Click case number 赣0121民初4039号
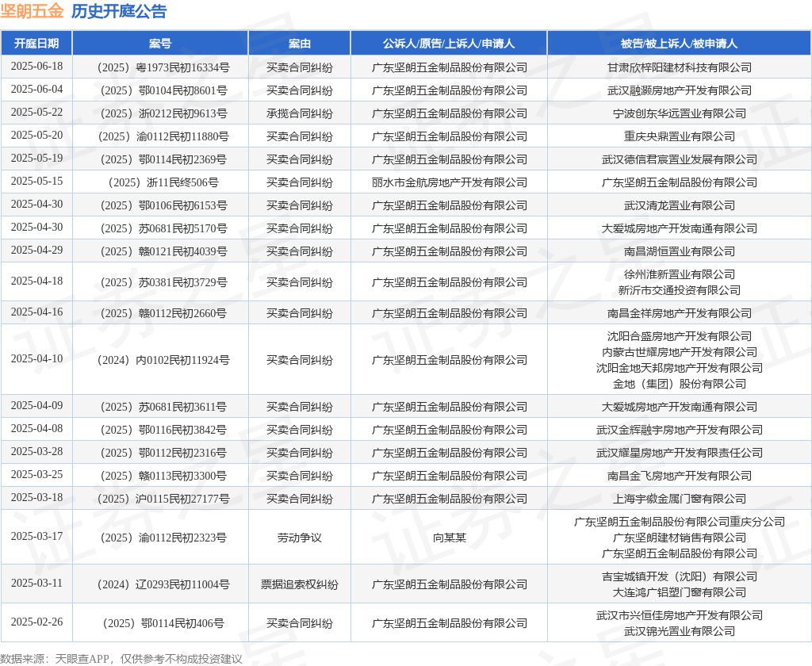This screenshot has height=666, width=812. coord(163,251)
